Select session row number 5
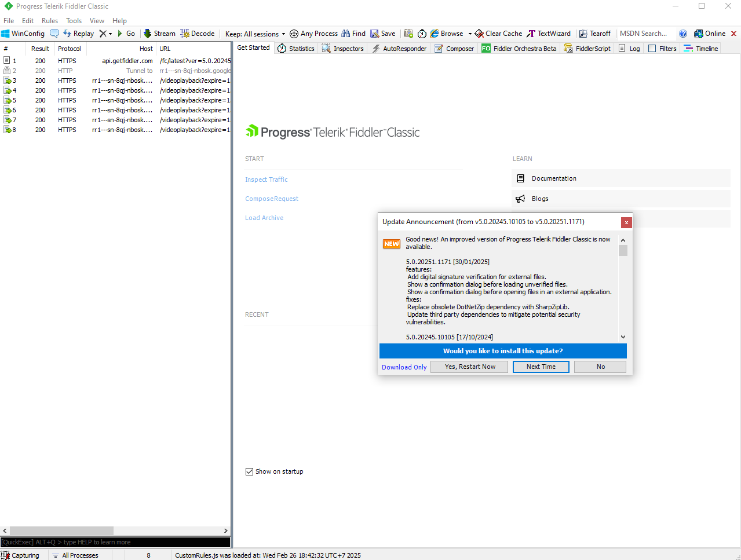Image resolution: width=741 pixels, height=560 pixels. coord(116,100)
